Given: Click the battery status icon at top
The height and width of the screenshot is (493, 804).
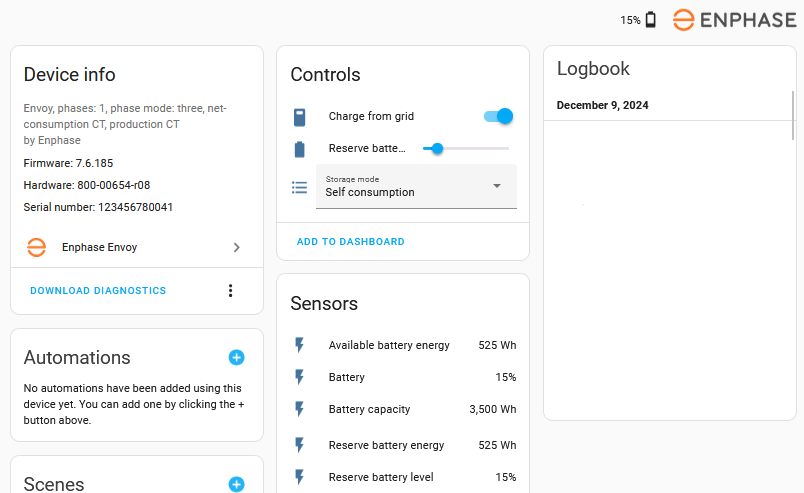Looking at the screenshot, I should click(x=651, y=20).
